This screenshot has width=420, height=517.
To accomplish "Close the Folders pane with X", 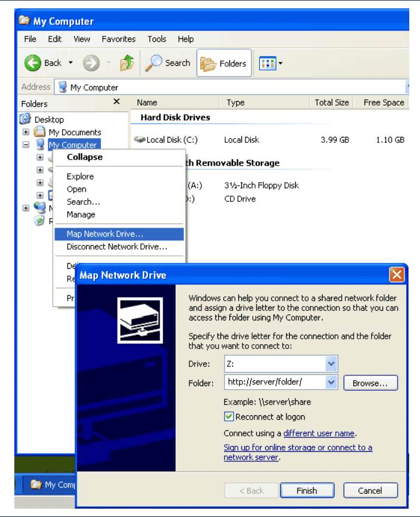I will point(117,102).
